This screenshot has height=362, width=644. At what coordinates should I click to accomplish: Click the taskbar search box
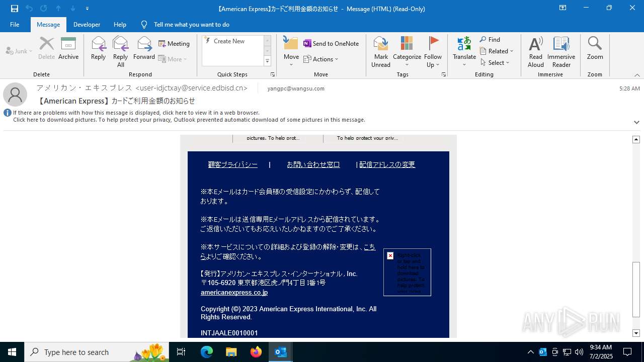(97, 352)
